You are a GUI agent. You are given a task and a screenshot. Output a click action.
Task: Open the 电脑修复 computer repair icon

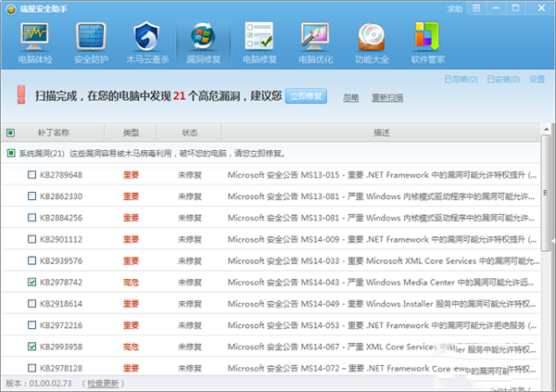click(x=258, y=43)
